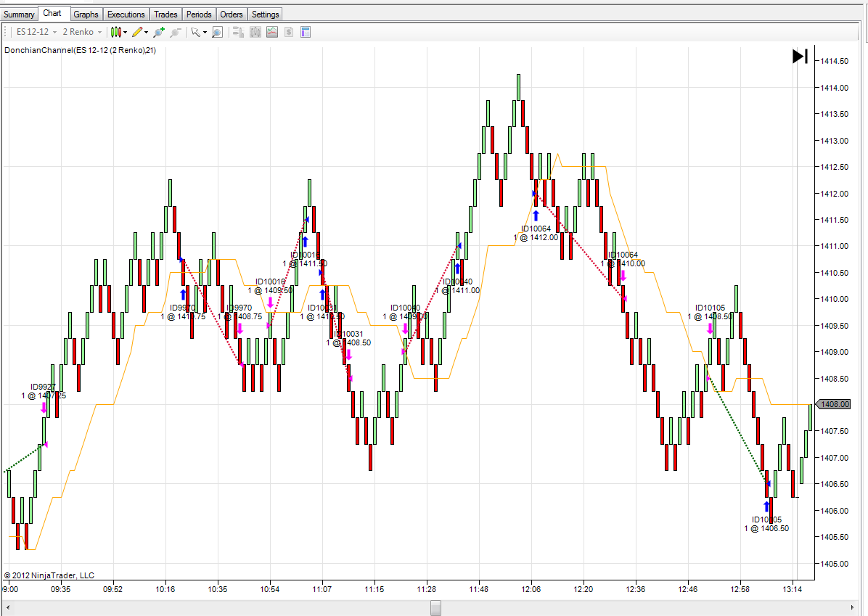The image size is (868, 616).
Task: Click the 1408.00 current price marker
Action: click(x=834, y=405)
